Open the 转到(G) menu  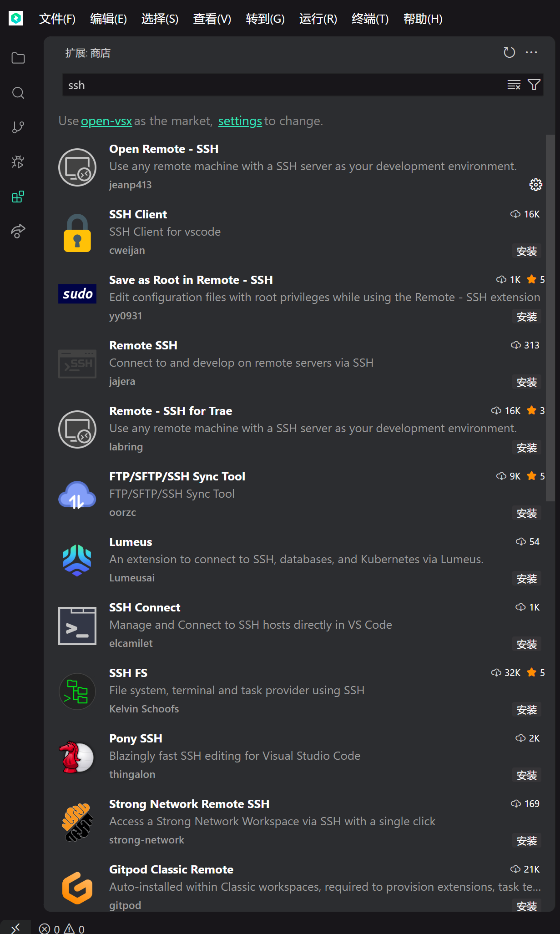point(265,19)
